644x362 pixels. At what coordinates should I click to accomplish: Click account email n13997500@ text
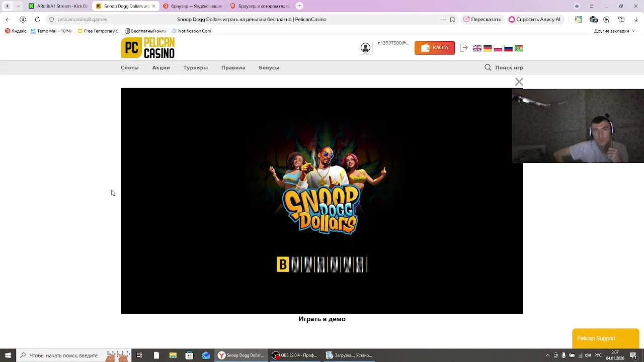click(393, 43)
